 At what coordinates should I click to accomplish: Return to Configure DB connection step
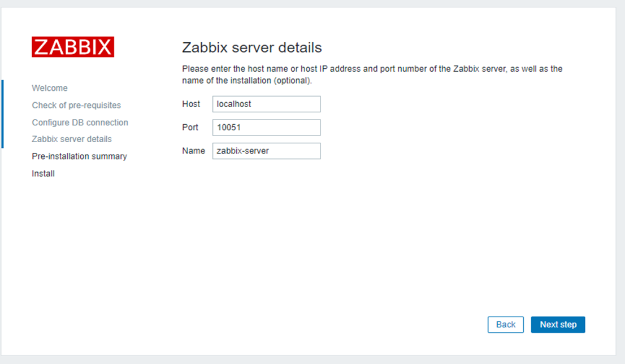(x=80, y=122)
